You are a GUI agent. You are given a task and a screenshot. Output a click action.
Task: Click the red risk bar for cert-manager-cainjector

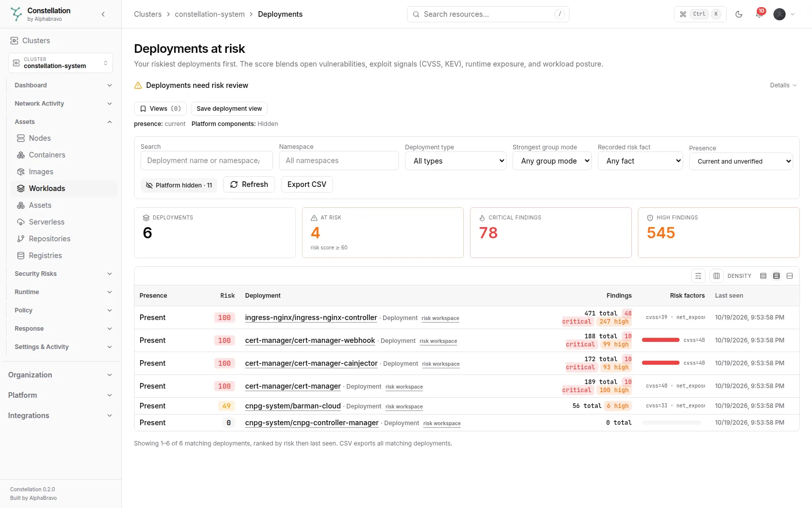point(661,363)
